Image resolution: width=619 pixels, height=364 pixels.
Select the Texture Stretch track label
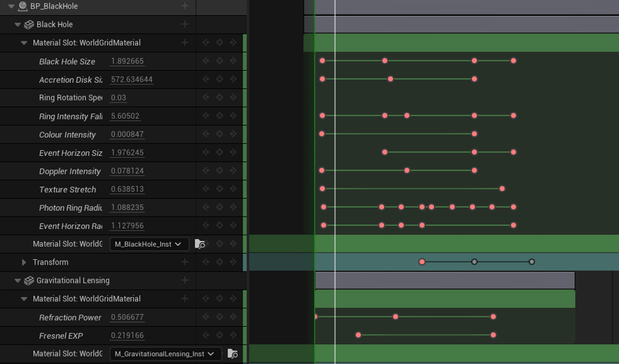68,189
